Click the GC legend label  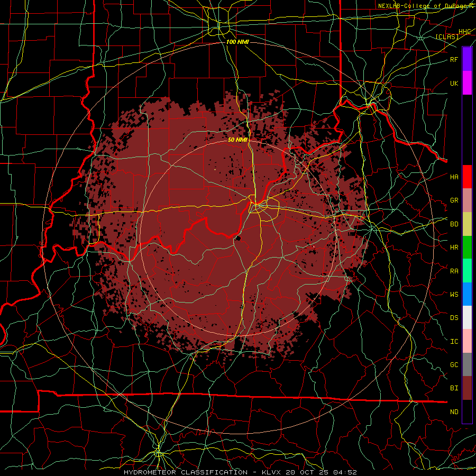454,365
